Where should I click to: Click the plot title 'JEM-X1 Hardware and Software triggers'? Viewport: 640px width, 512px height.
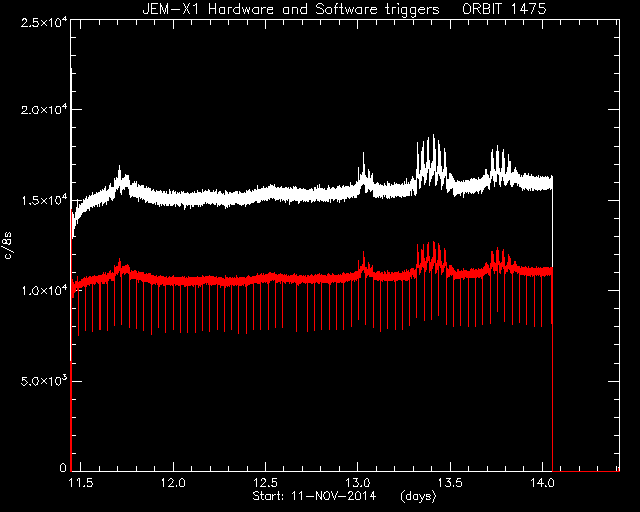[291, 9]
